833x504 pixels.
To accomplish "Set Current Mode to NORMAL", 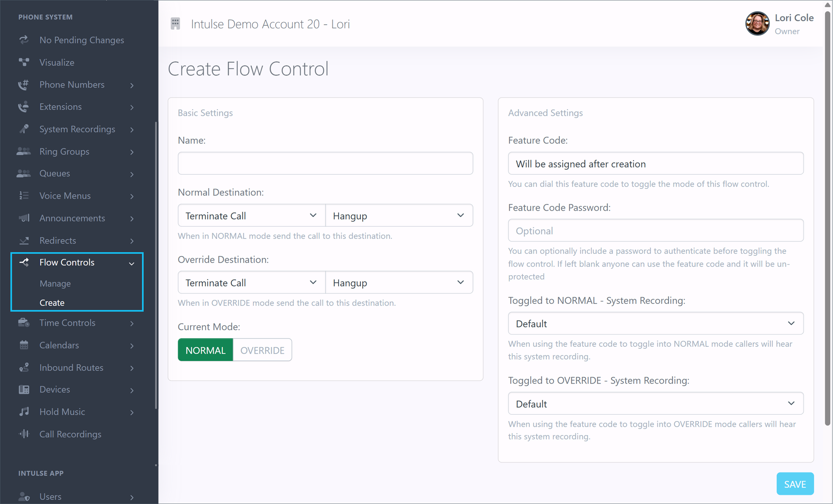I will pos(205,350).
